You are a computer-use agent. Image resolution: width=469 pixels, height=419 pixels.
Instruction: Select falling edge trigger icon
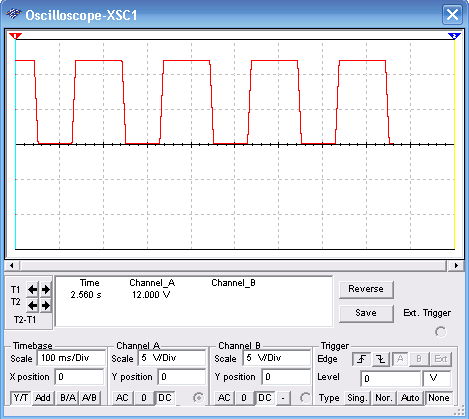[x=381, y=359]
